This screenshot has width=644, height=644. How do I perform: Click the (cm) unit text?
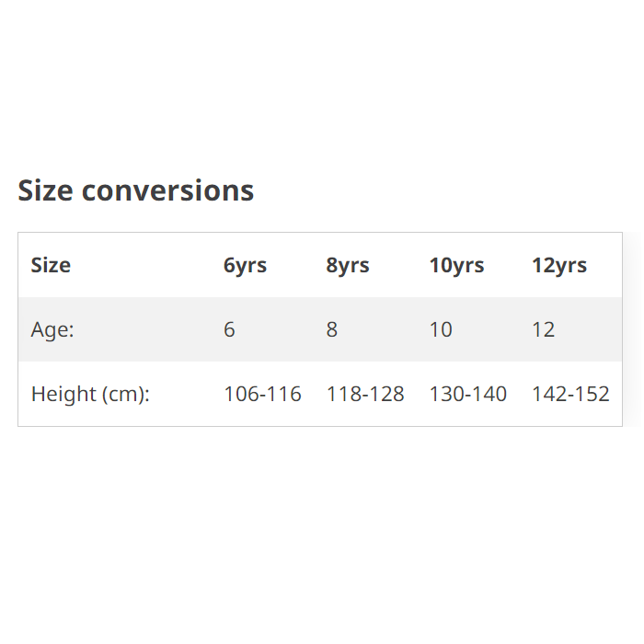pyautogui.click(x=123, y=394)
